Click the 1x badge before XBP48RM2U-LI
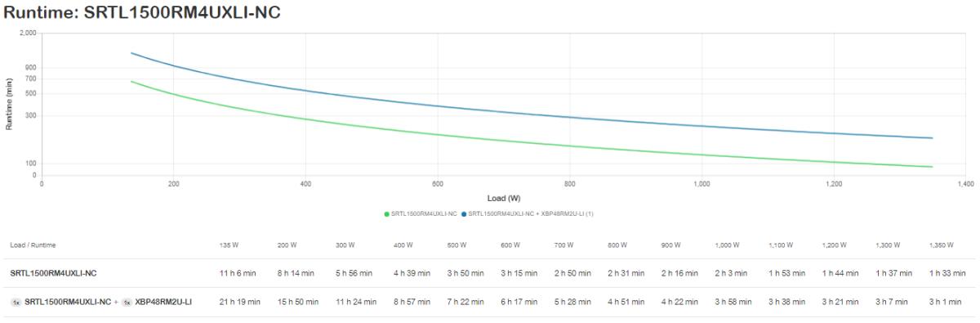 pos(127,302)
